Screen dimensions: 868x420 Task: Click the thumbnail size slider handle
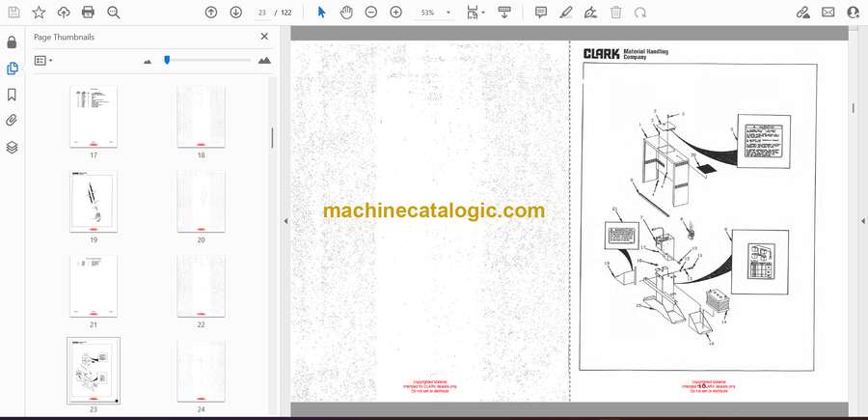point(167,60)
